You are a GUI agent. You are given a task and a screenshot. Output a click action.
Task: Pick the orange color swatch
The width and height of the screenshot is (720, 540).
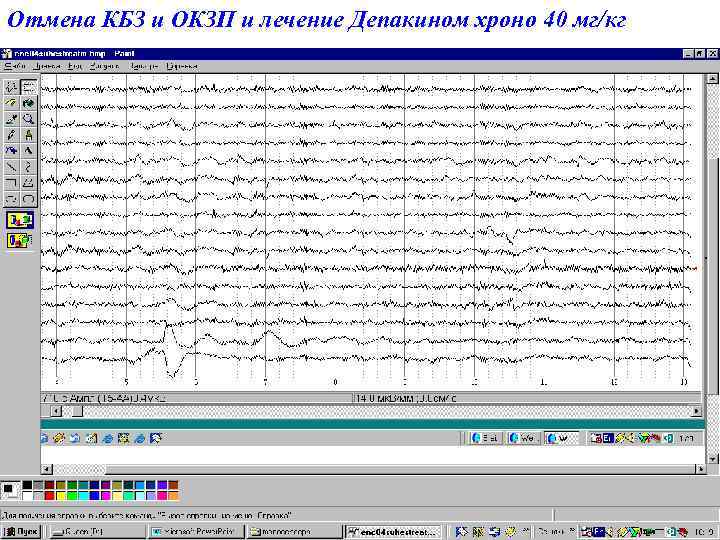[x=173, y=495]
